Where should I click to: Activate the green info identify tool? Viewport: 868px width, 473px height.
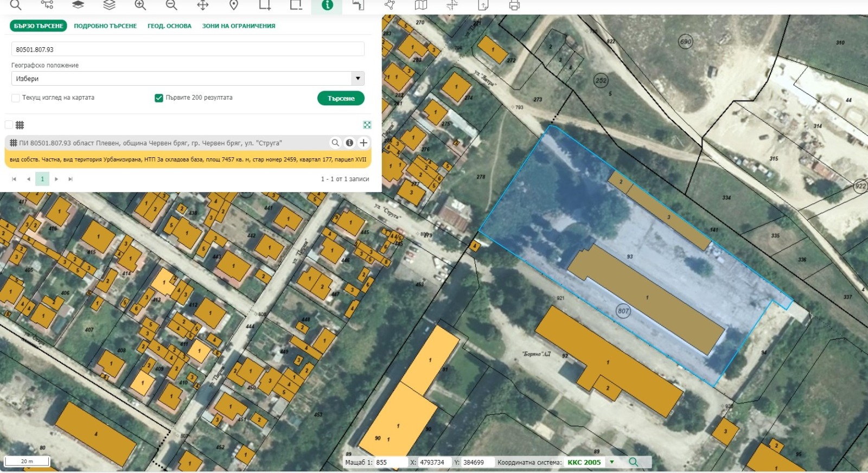tap(327, 5)
